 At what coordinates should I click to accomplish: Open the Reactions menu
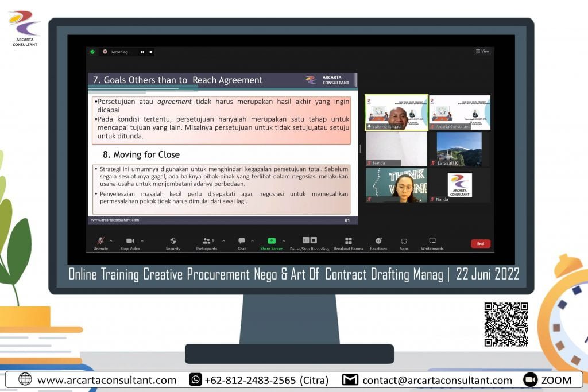click(x=378, y=241)
